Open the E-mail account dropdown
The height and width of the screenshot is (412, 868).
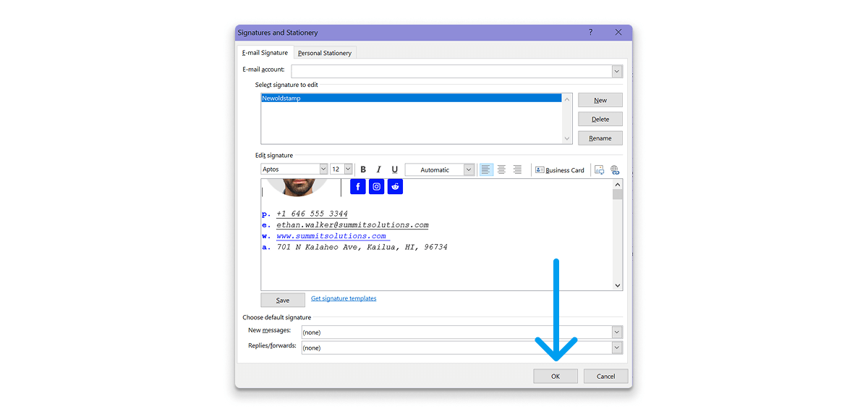pos(616,71)
